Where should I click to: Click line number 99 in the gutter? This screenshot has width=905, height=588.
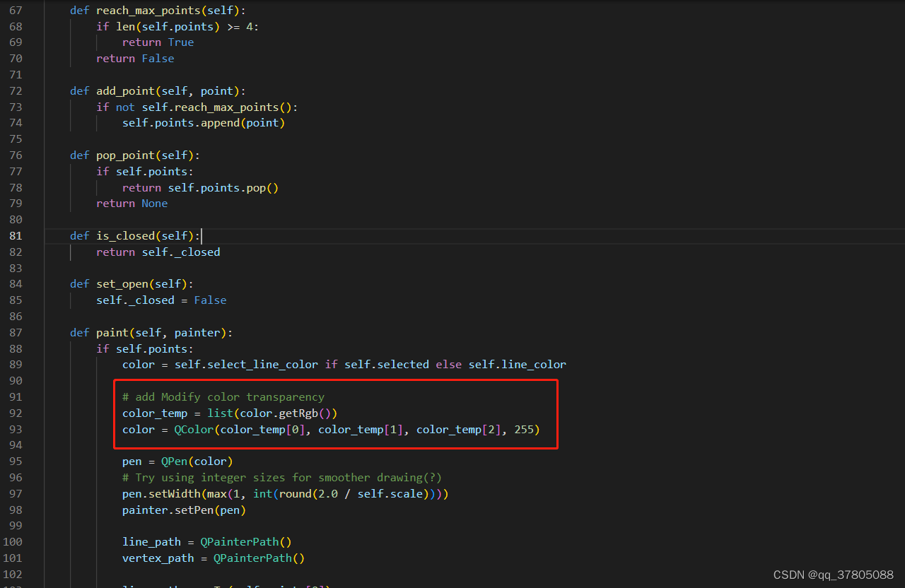[x=16, y=526]
